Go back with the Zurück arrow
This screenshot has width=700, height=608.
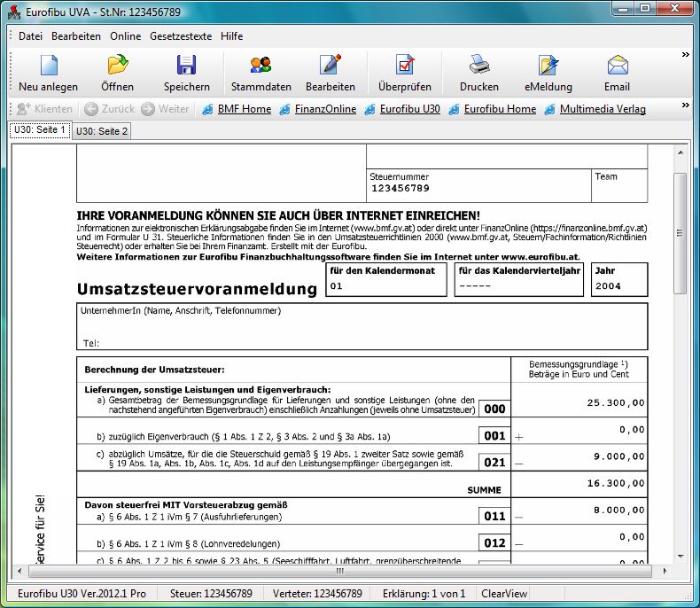pos(91,109)
